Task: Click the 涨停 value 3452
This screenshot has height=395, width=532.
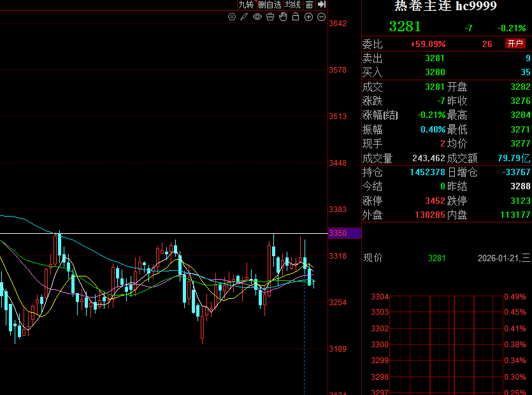Action: 435,201
